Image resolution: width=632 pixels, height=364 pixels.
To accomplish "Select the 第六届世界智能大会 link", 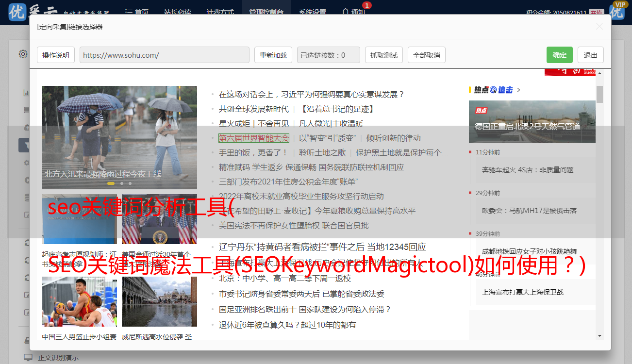I will coord(253,138).
